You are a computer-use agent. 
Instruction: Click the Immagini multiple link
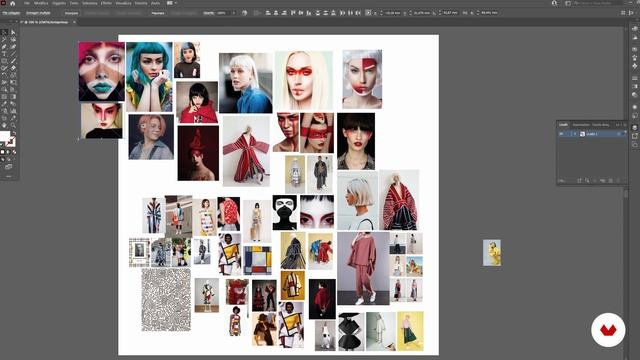(38, 13)
